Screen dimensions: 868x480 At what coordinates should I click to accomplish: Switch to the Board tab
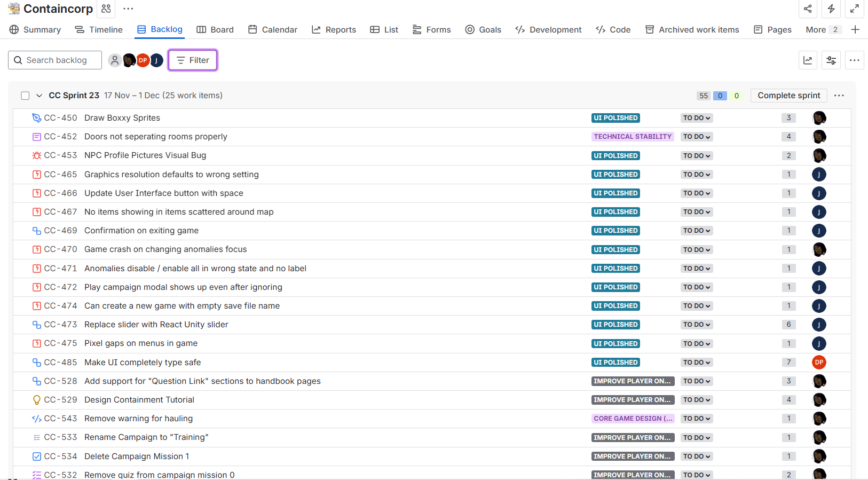[x=215, y=30]
